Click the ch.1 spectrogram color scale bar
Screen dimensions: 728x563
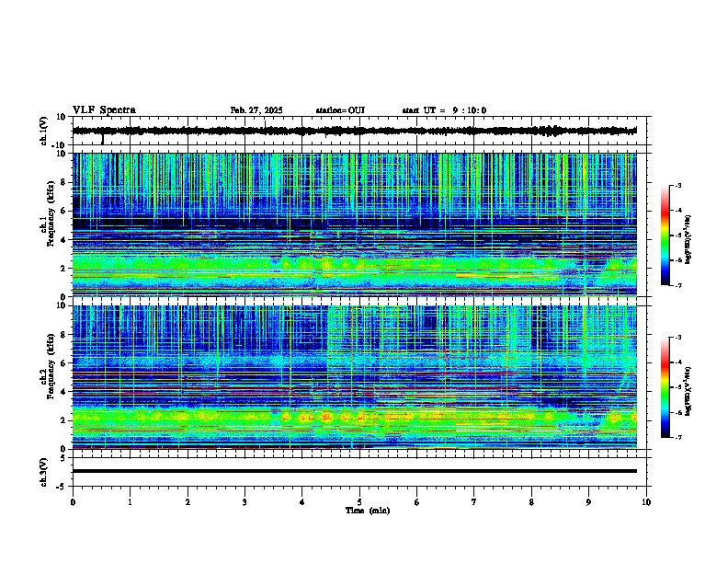(665, 236)
